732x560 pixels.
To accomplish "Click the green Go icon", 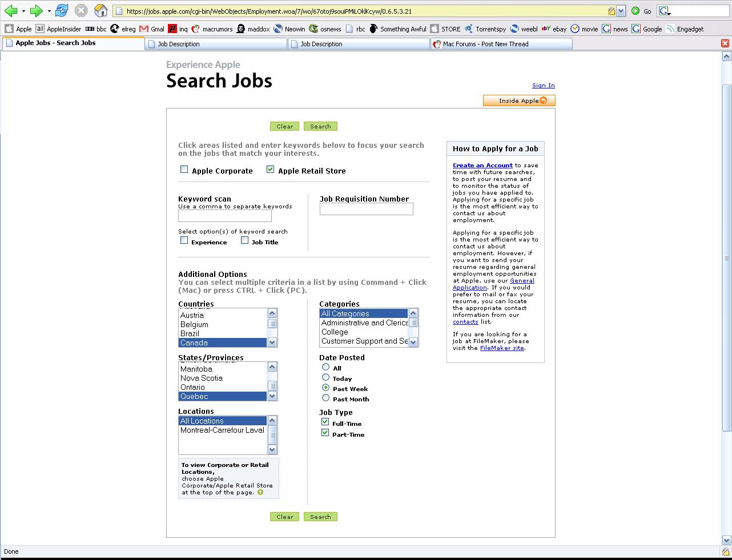I will coord(636,11).
